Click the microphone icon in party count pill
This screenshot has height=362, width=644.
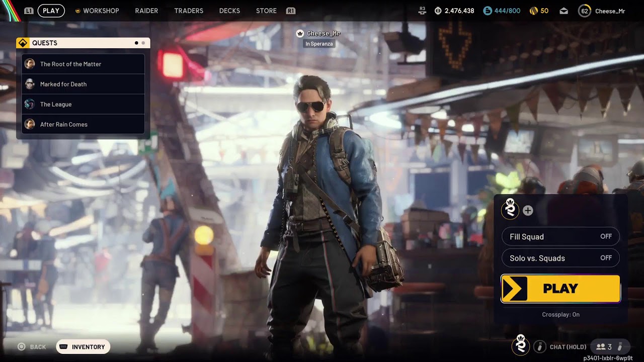pos(620,346)
